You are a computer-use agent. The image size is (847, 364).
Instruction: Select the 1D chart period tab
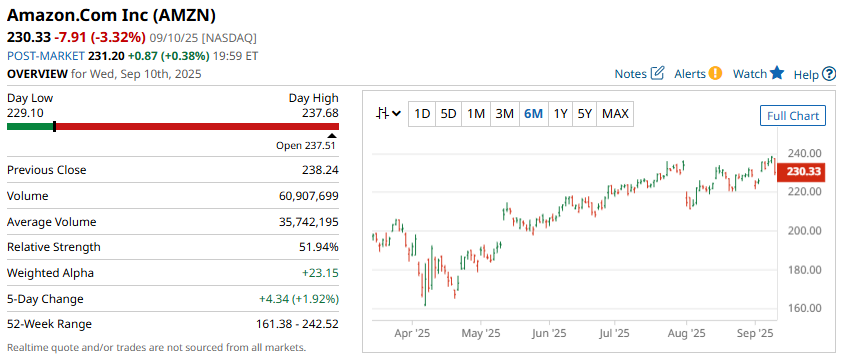pyautogui.click(x=421, y=114)
